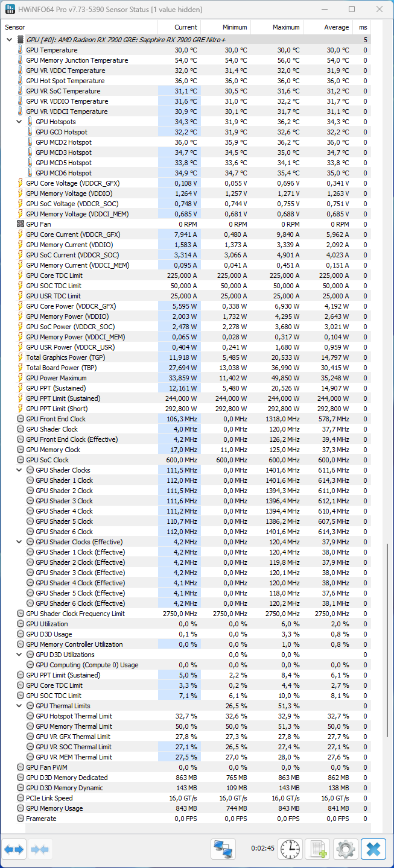Click circle icon beside Framerate row

point(21,819)
